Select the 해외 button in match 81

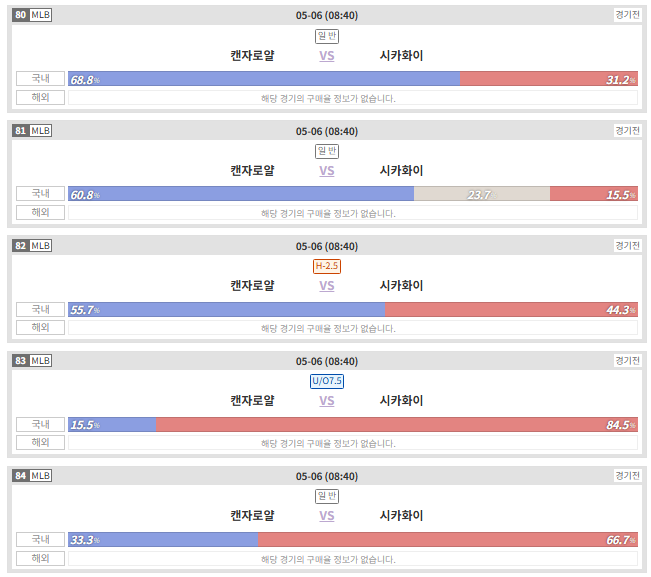pos(40,212)
